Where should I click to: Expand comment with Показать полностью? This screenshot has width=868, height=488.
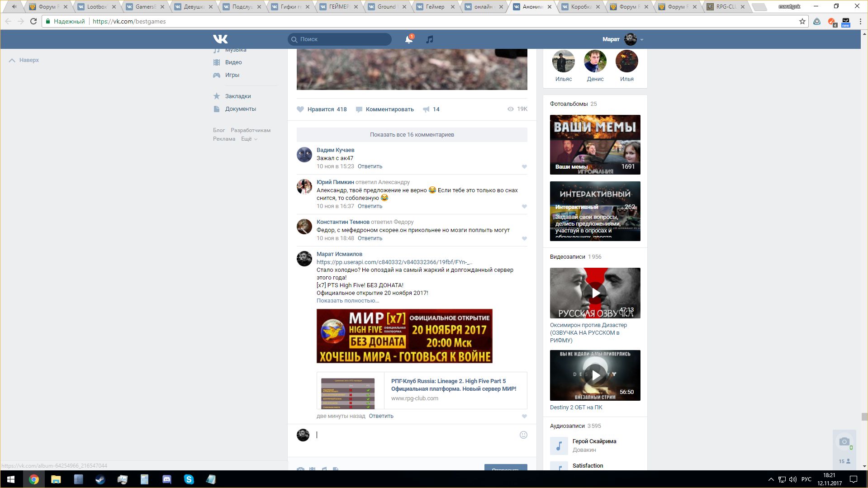[347, 301]
